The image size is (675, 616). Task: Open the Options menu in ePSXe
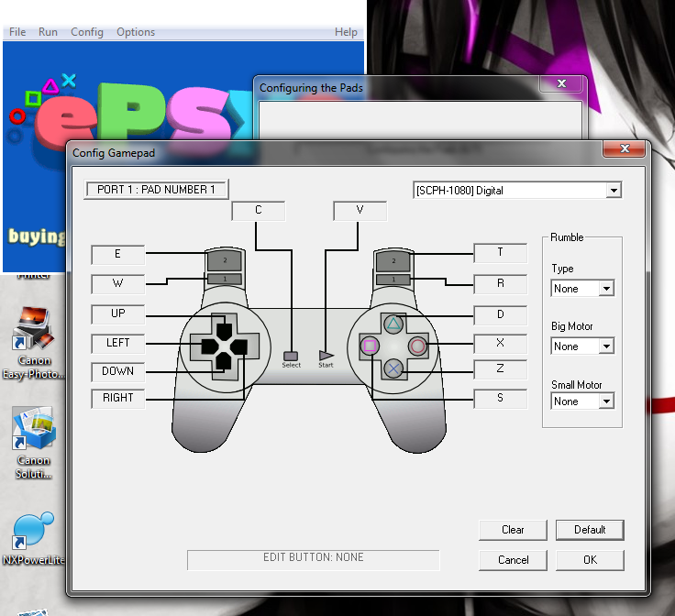click(x=136, y=32)
